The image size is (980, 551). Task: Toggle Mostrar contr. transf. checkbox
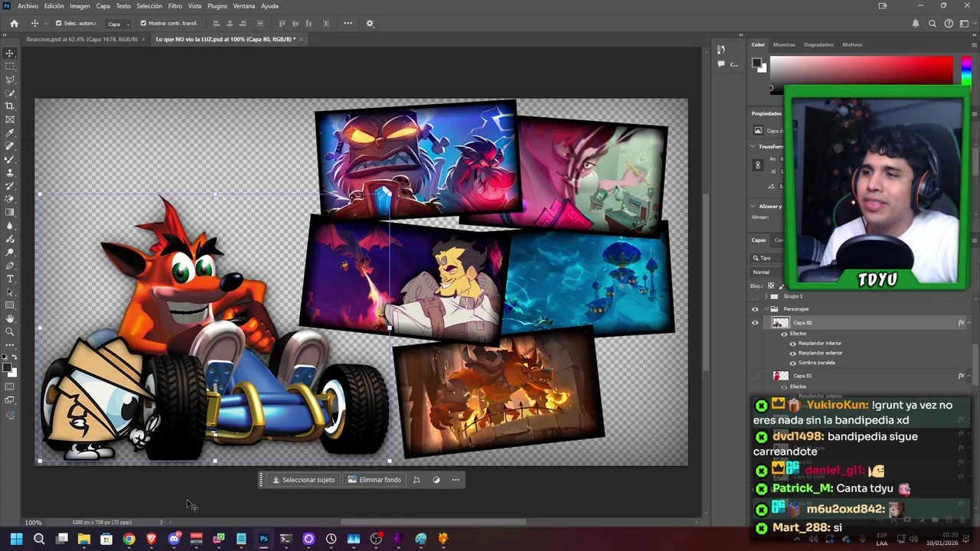tap(143, 23)
